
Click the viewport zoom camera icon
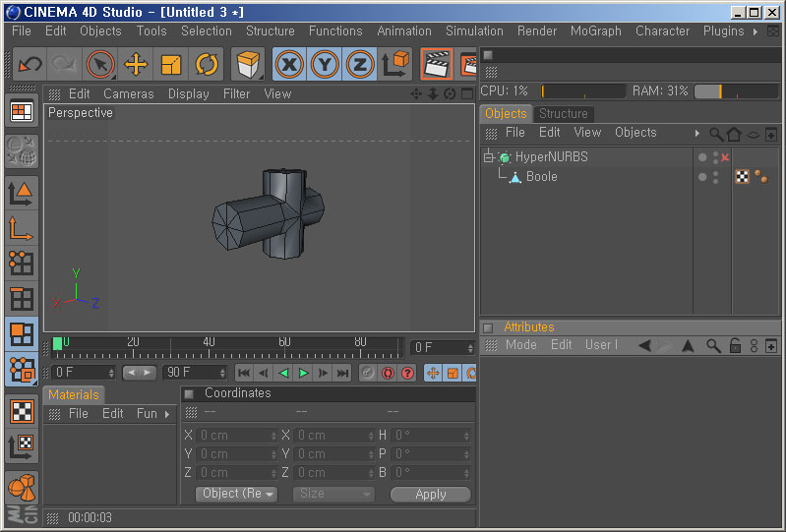[x=433, y=93]
